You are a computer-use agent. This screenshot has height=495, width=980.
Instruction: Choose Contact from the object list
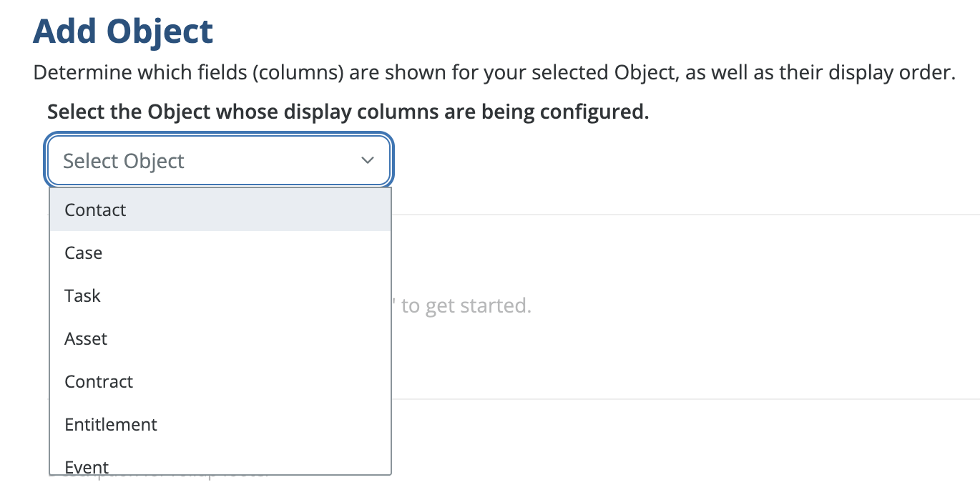[x=95, y=210]
